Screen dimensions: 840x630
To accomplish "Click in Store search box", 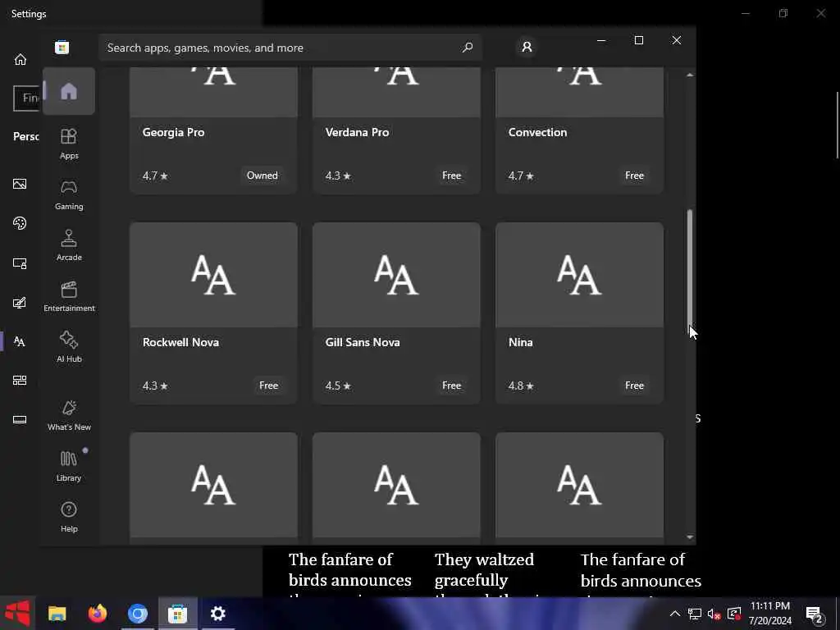I will (x=290, y=48).
